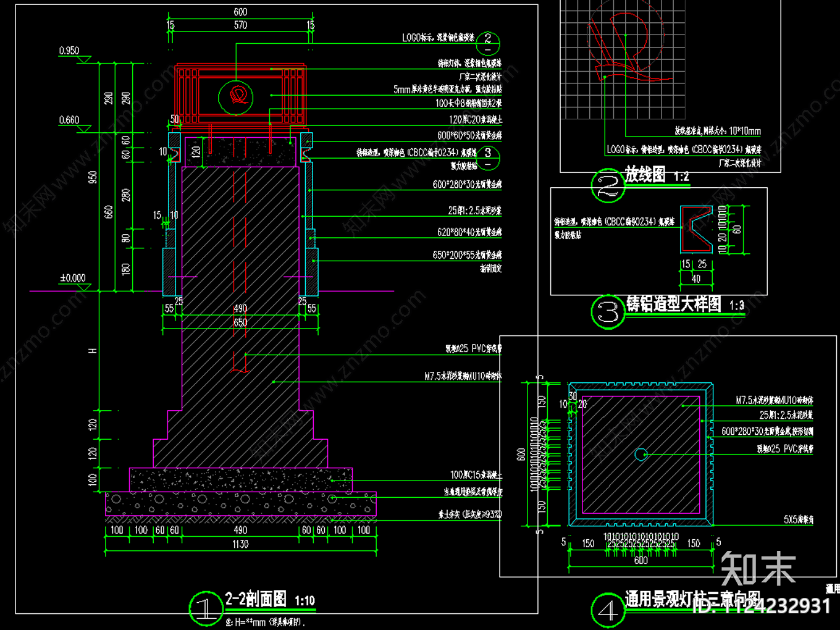Click '预埋Φ25 PVC穿线管' label in plan view
Viewport: 840px width, 630px height.
coord(785,449)
